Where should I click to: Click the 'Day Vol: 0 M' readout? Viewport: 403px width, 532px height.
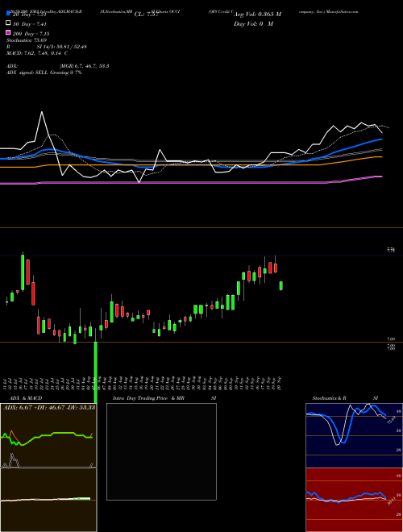[x=253, y=23]
